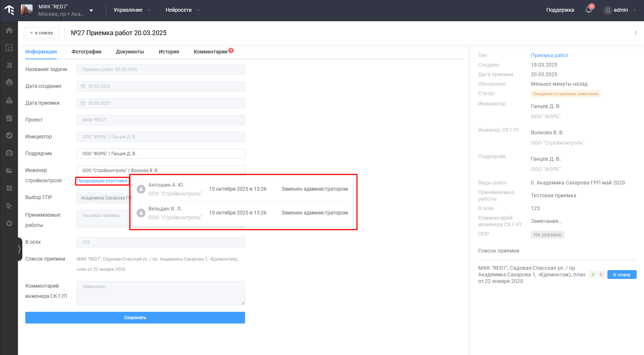Viewport: 644px width, 355px height.
Task: Click the settings gear sidebar icon
Action: [x=9, y=223]
